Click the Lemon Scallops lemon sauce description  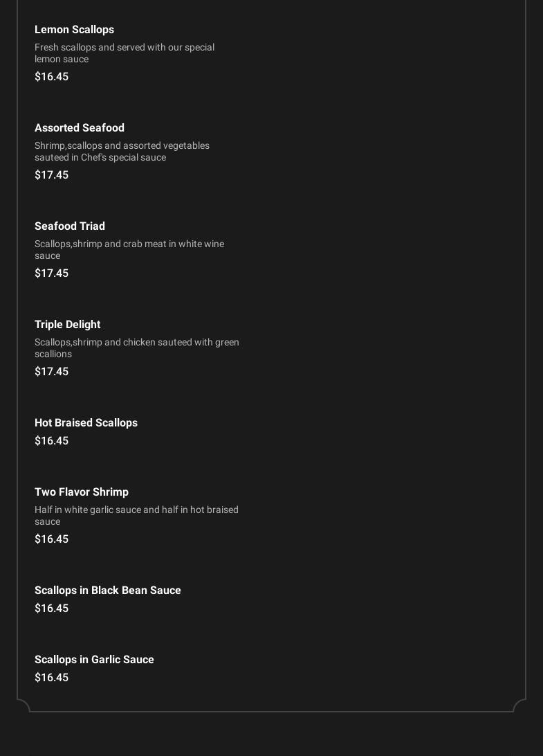(125, 53)
